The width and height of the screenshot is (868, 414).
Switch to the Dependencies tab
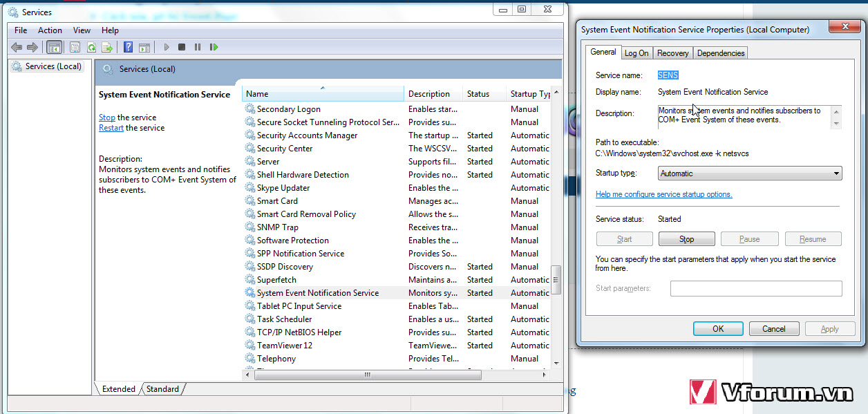point(721,53)
